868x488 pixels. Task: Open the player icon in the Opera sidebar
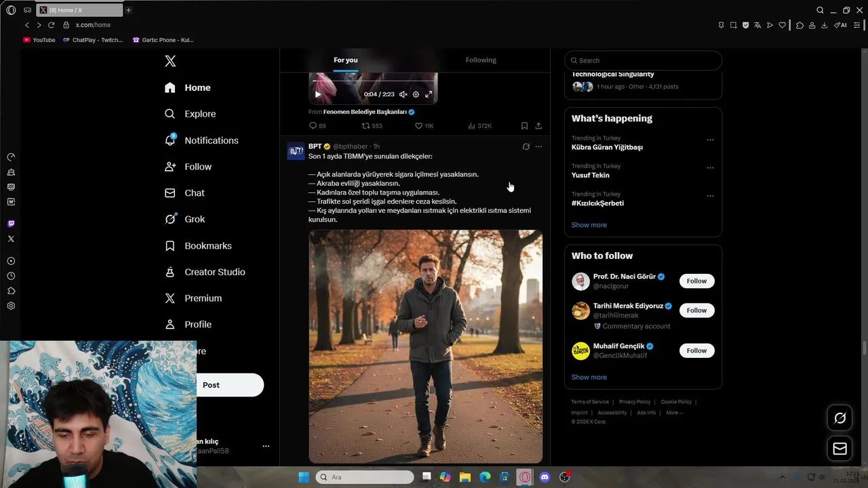[11, 261]
